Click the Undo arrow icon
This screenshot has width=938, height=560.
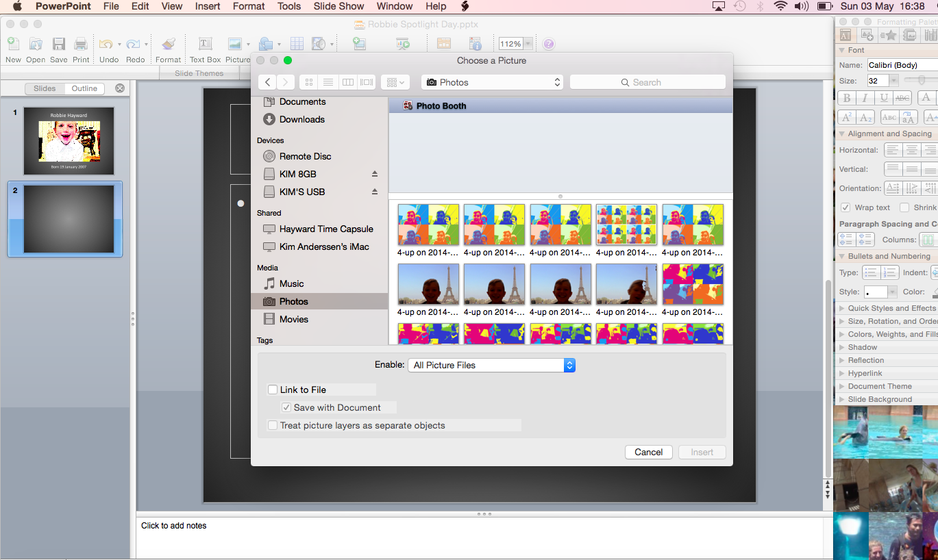tap(106, 44)
